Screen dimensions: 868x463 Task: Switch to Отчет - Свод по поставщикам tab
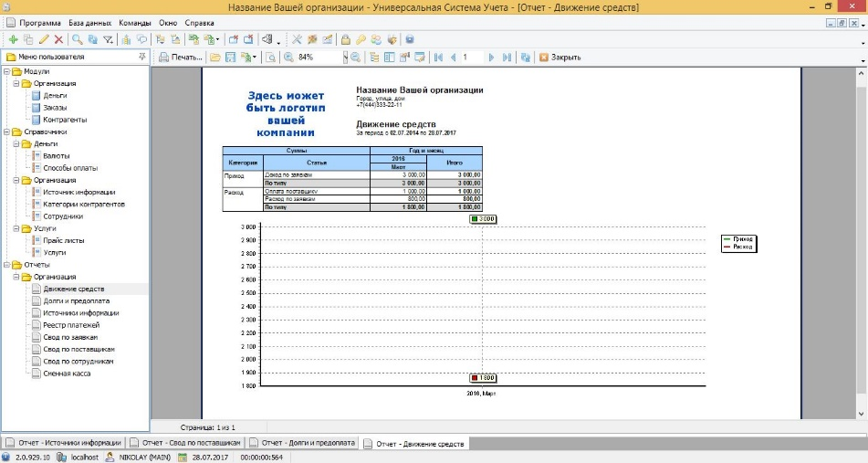click(185, 443)
